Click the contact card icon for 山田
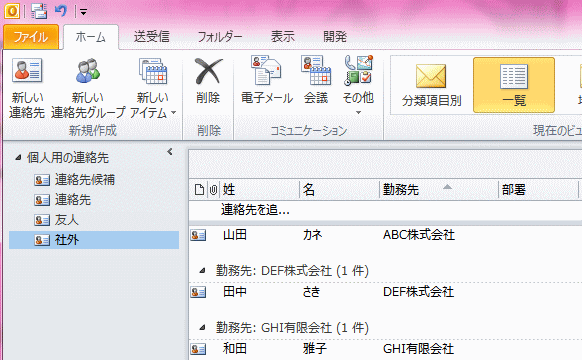 [x=198, y=235]
